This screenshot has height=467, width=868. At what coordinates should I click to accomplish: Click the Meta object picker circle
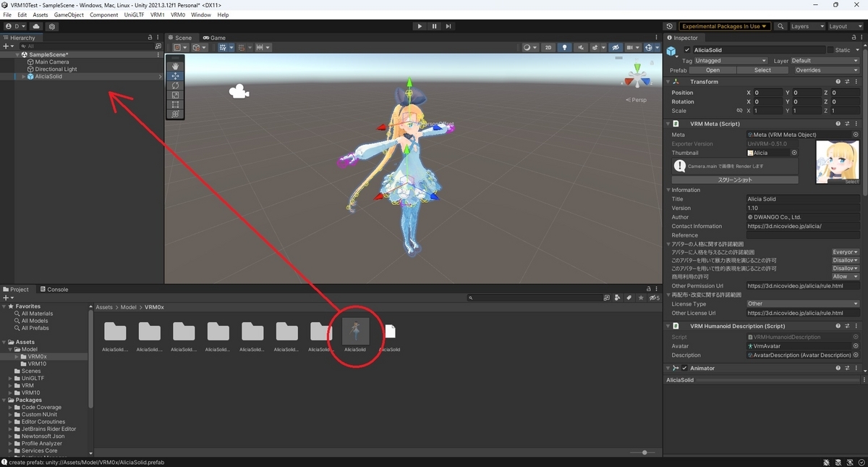pos(856,135)
